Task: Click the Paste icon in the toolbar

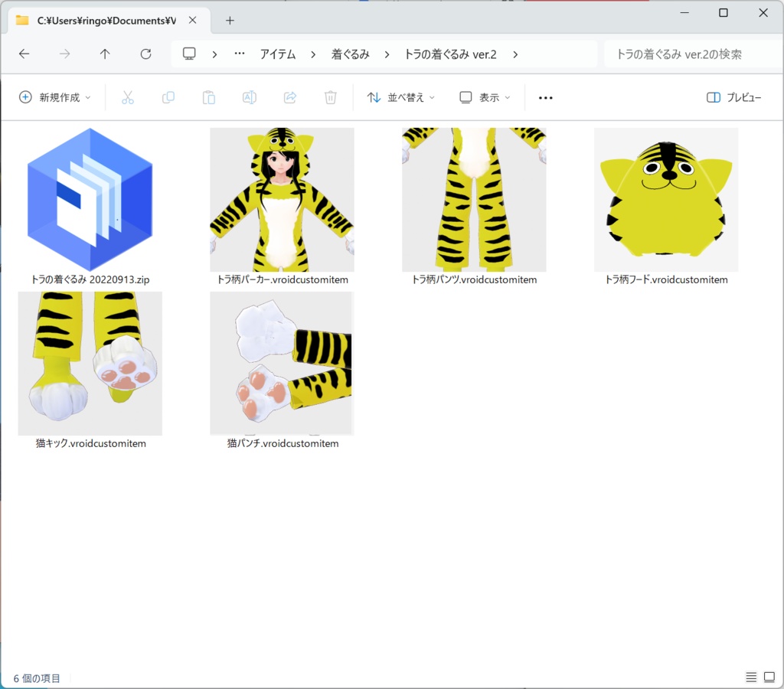Action: (208, 97)
